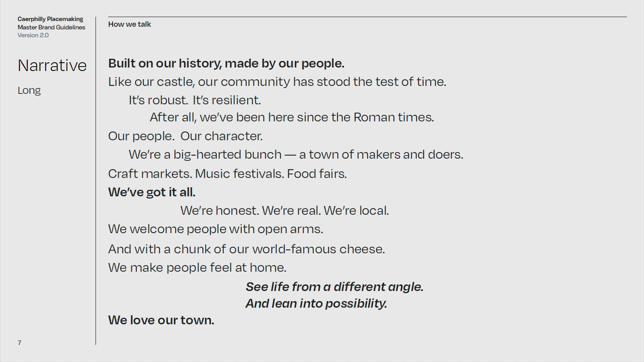Click 'Our people. Our character.' line
This screenshot has height=362, width=644.
tap(186, 136)
